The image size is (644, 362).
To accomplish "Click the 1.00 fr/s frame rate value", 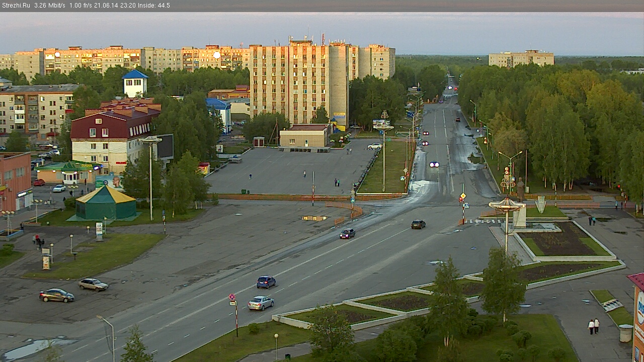I will point(80,6).
